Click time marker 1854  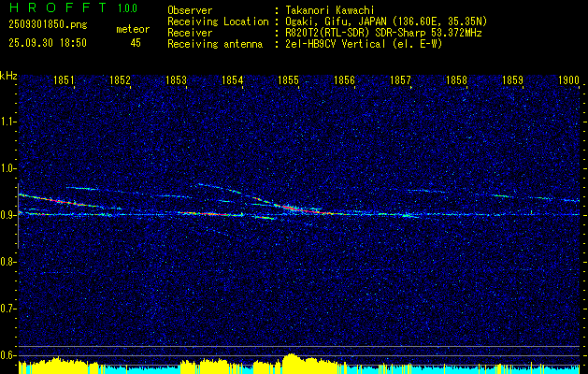(232, 79)
